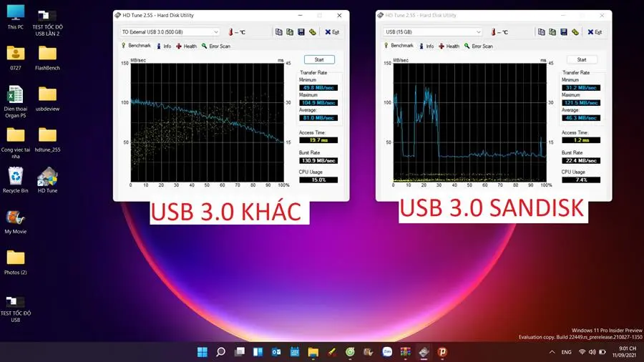This screenshot has height=362, width=644.
Task: Open Outlook from the taskbar
Action: tap(276, 352)
